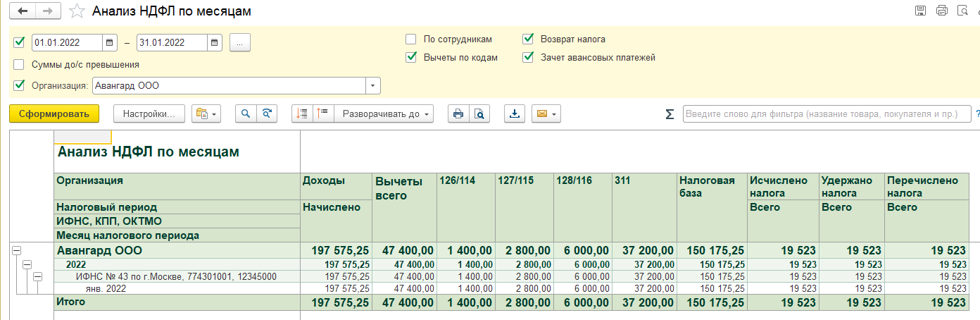Click the save diskette icon at top right

click(x=919, y=11)
